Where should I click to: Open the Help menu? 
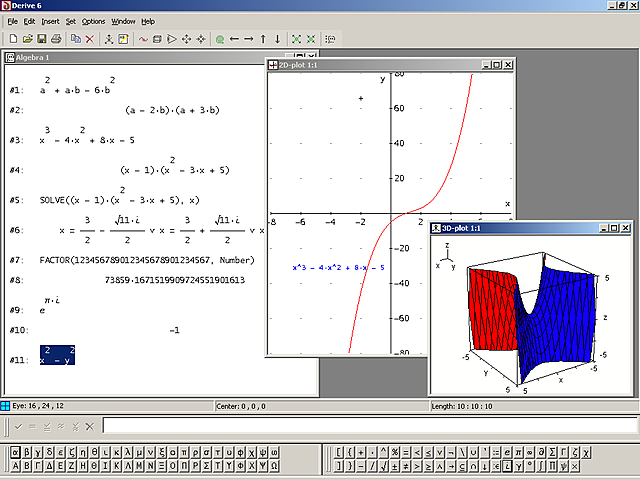(x=148, y=22)
